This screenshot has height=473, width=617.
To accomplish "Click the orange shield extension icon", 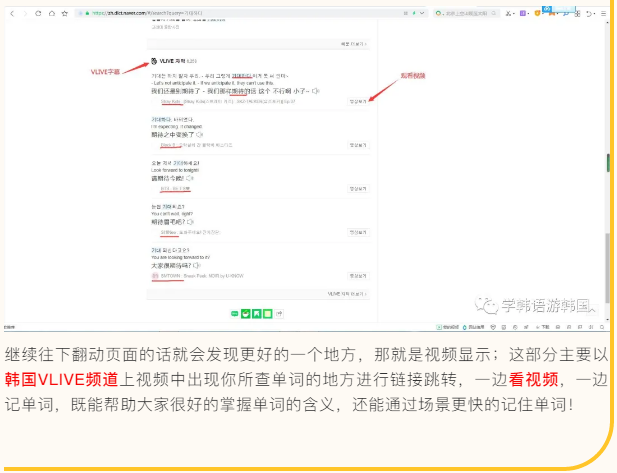I will (x=537, y=13).
